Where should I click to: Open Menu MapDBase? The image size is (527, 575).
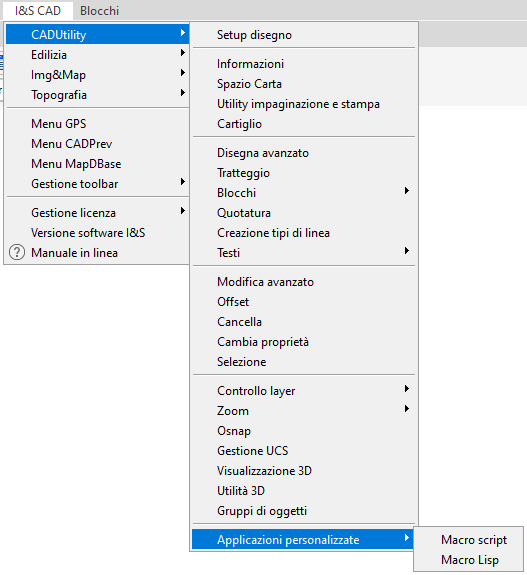98,164
